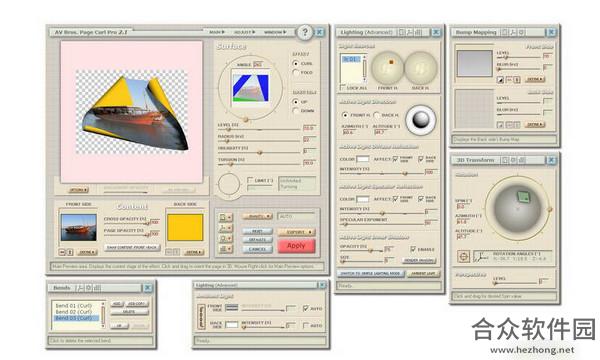Select the Curl effect radio button

point(295,63)
